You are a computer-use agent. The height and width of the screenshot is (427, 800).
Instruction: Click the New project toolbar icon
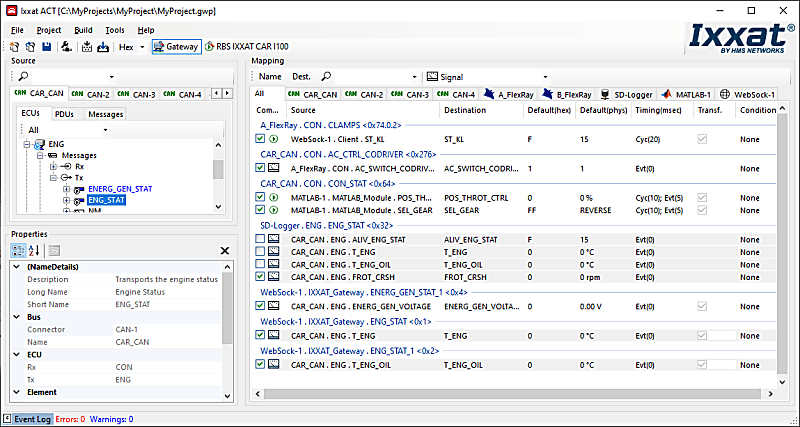[15, 47]
